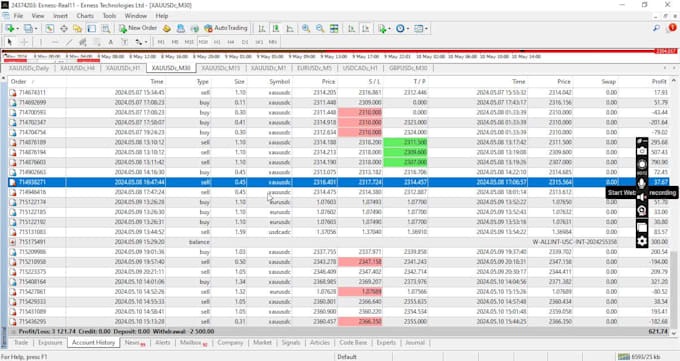
Task: Switch chart to bar chart icon
Action: 262,29
